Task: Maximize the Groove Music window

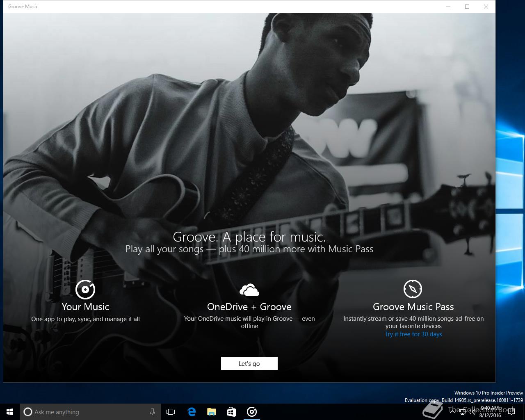Action: tap(467, 7)
